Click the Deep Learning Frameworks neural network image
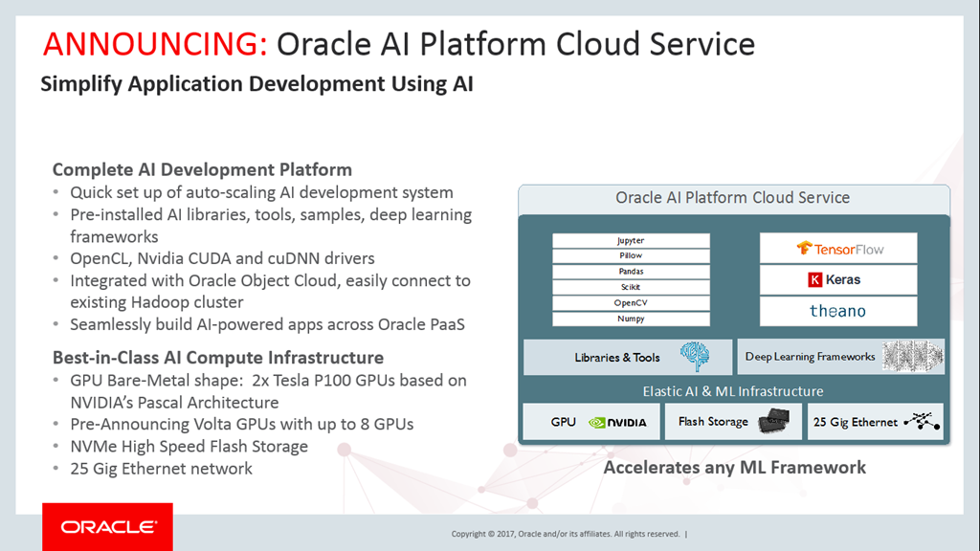 (x=912, y=357)
